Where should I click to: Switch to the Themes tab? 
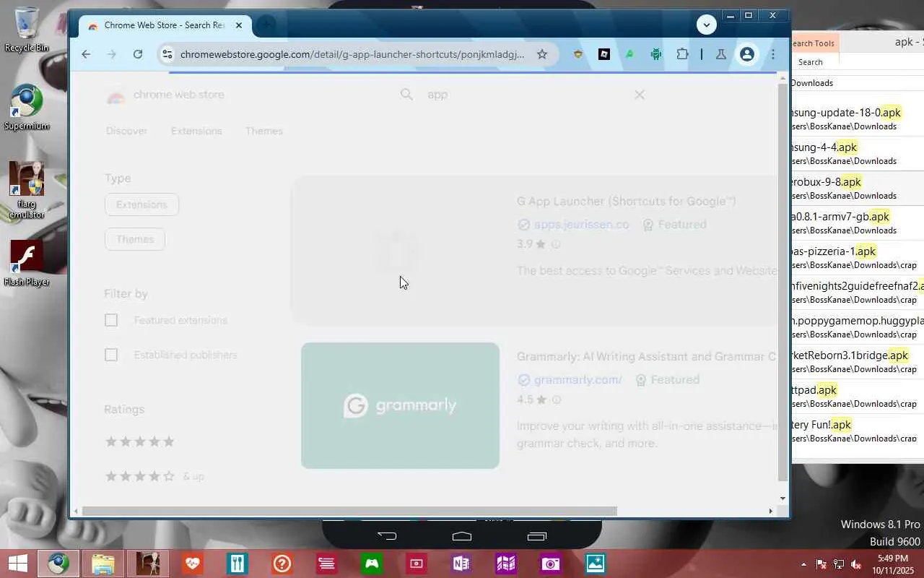pos(264,131)
